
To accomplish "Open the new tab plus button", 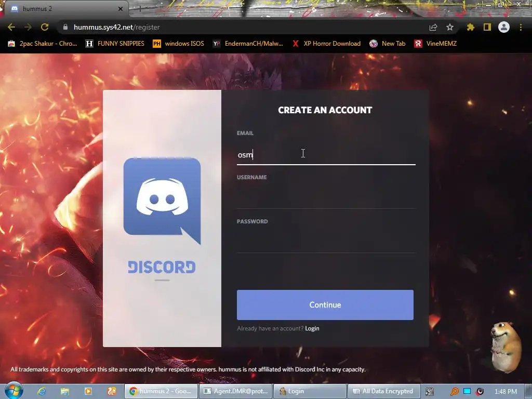I will [x=139, y=9].
